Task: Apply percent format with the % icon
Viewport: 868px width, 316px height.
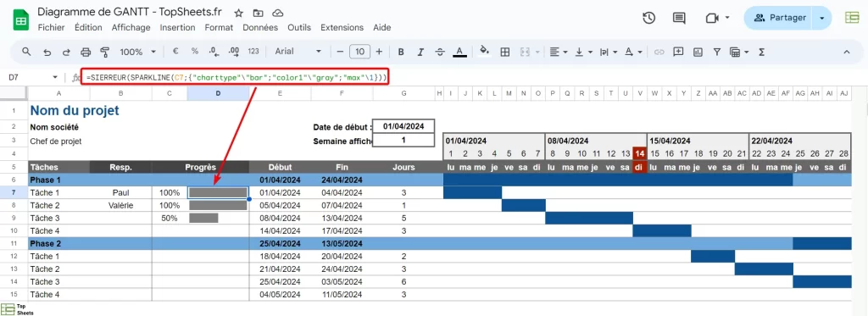Action: (195, 52)
